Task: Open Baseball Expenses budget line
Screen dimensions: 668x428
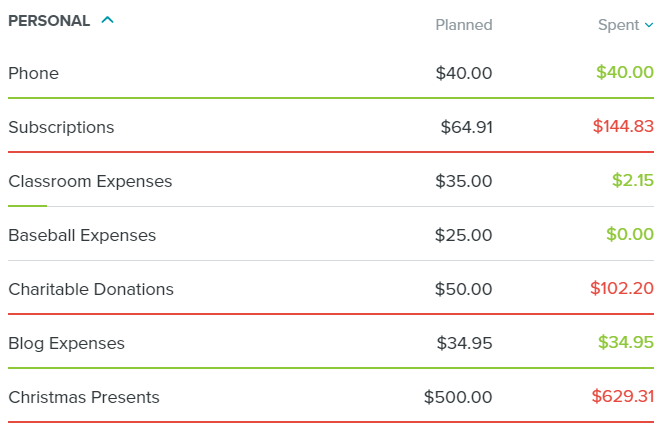Action: [82, 235]
